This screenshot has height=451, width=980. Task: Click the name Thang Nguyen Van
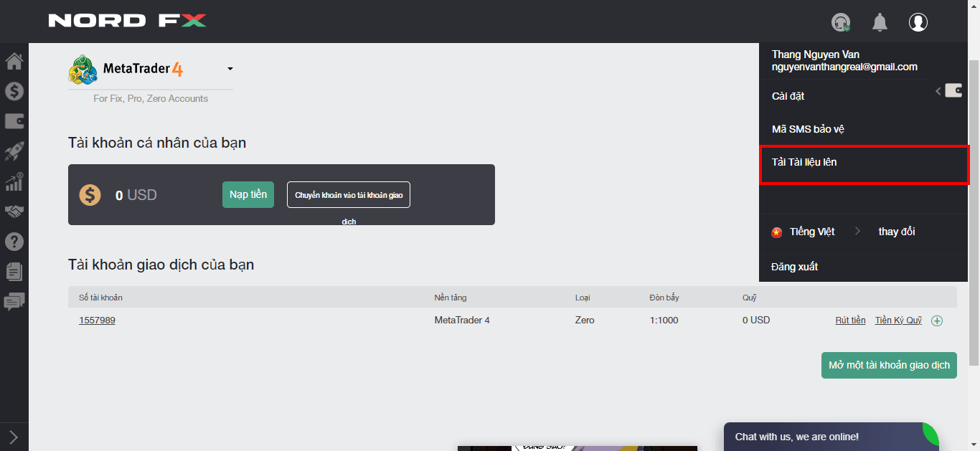815,54
